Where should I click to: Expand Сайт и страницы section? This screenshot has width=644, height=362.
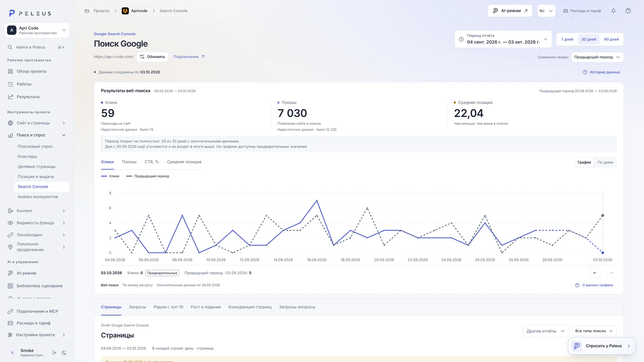tap(37, 123)
